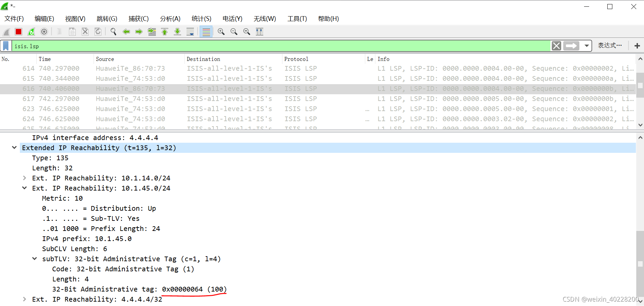This screenshot has height=306, width=644.
Task: Reset text zoom to normal size
Action: pyautogui.click(x=247, y=32)
